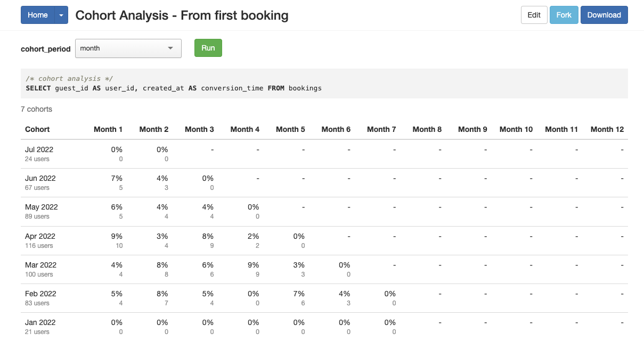Click the Month 12 column header
The width and height of the screenshot is (644, 350).
607,129
